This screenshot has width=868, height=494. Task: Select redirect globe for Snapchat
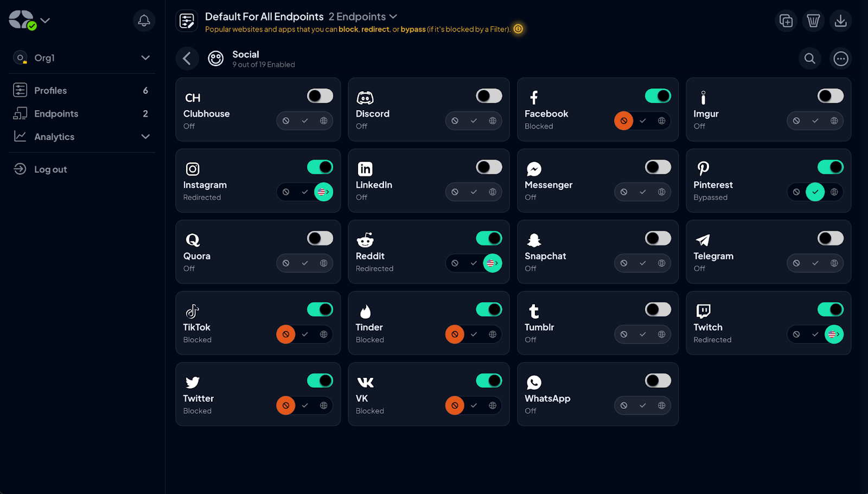661,263
